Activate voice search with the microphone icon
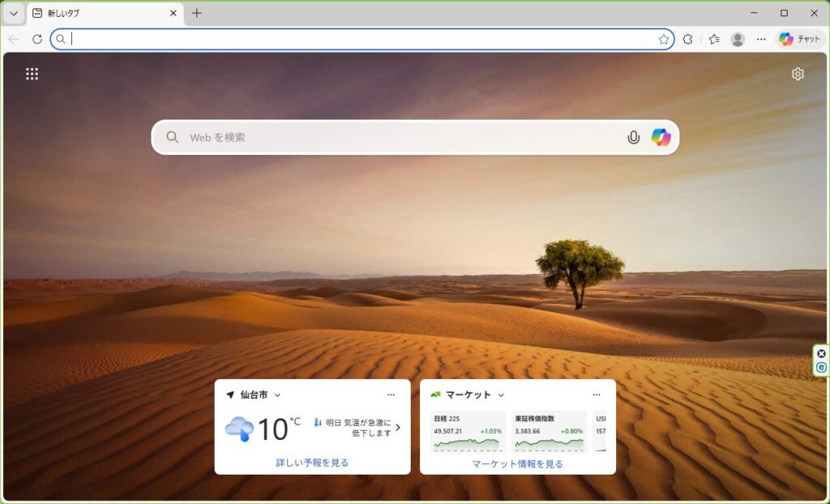Screen dimensions: 830x504 pyautogui.click(x=634, y=137)
